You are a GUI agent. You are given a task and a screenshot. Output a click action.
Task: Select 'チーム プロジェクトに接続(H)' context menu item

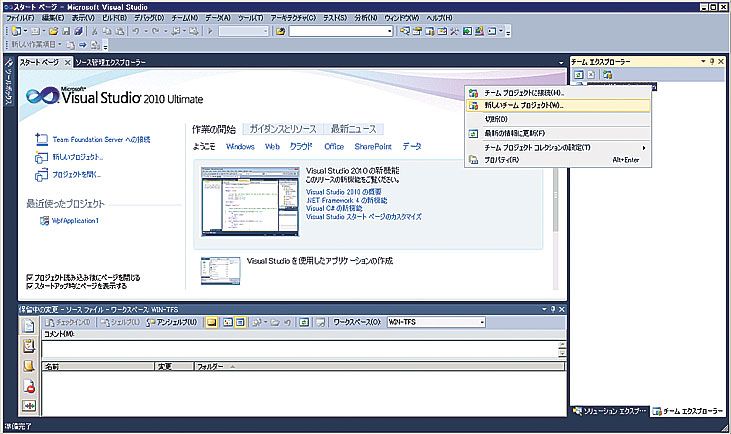coord(558,93)
